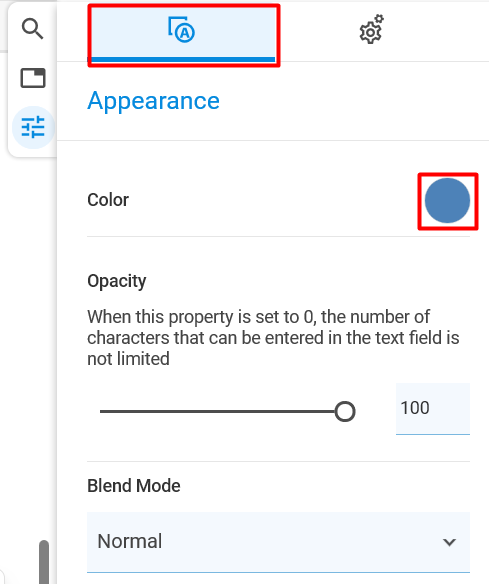Click the panel layout icon in sidebar
Image resolution: width=489 pixels, height=584 pixels.
(x=33, y=78)
